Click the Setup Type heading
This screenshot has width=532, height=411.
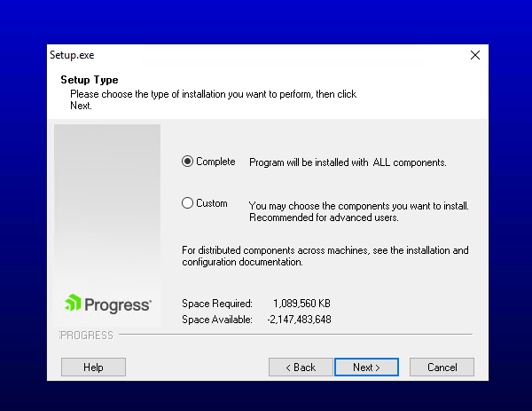point(90,80)
